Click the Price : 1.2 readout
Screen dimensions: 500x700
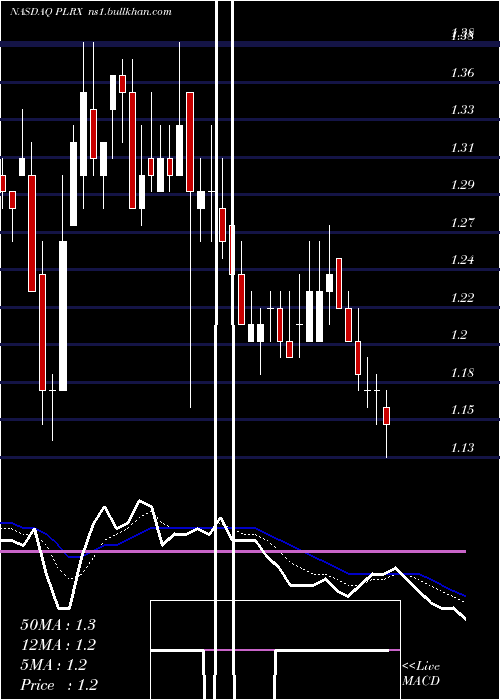(x=59, y=685)
